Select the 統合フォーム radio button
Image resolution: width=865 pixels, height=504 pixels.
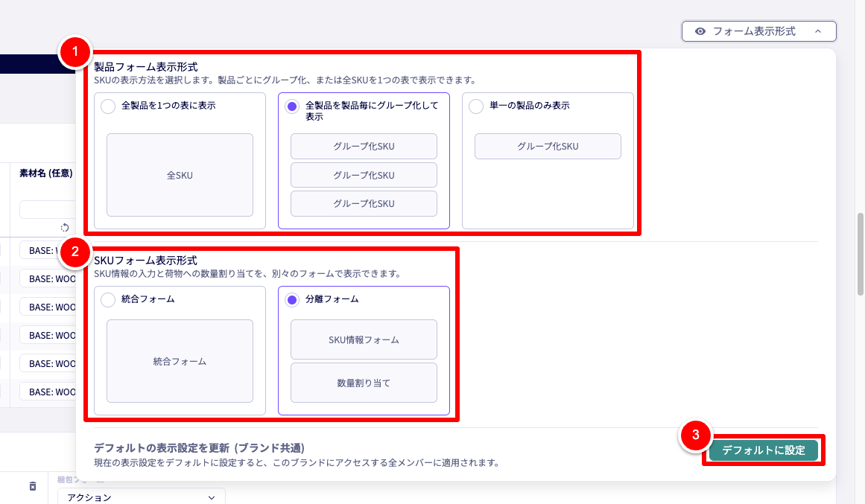click(106, 299)
